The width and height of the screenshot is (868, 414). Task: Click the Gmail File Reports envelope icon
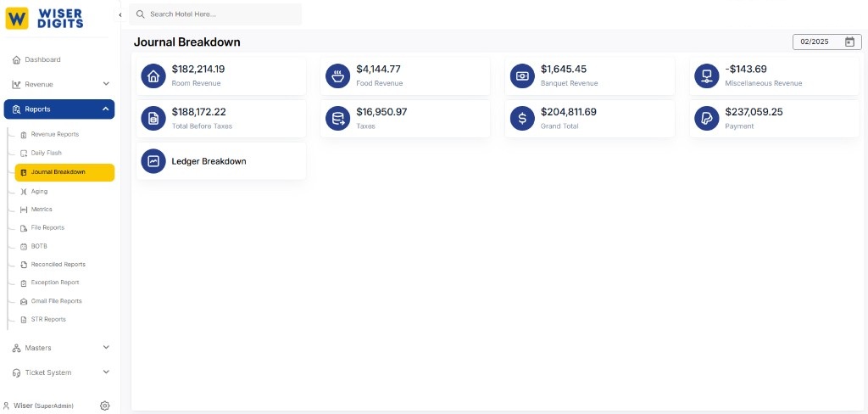coord(23,301)
